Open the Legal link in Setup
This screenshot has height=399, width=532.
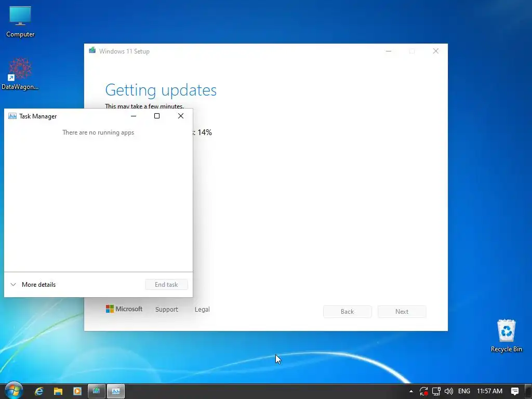click(x=202, y=310)
